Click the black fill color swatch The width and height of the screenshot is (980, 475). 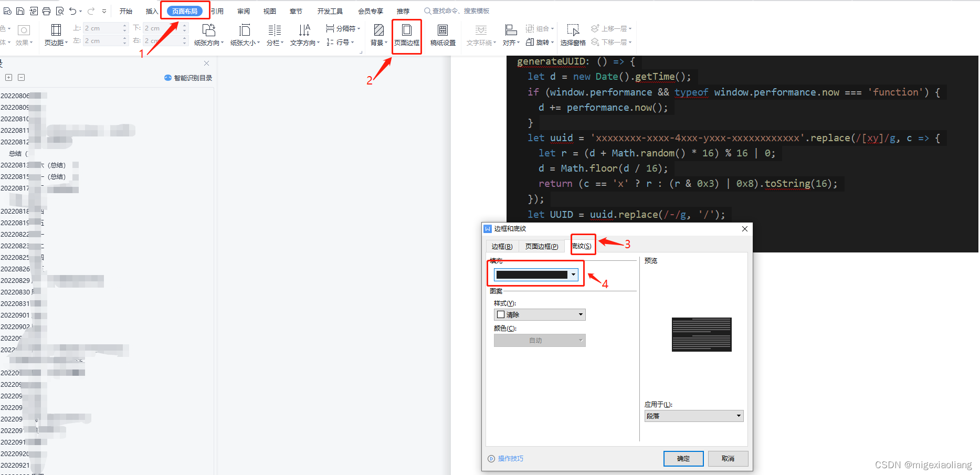coord(532,275)
